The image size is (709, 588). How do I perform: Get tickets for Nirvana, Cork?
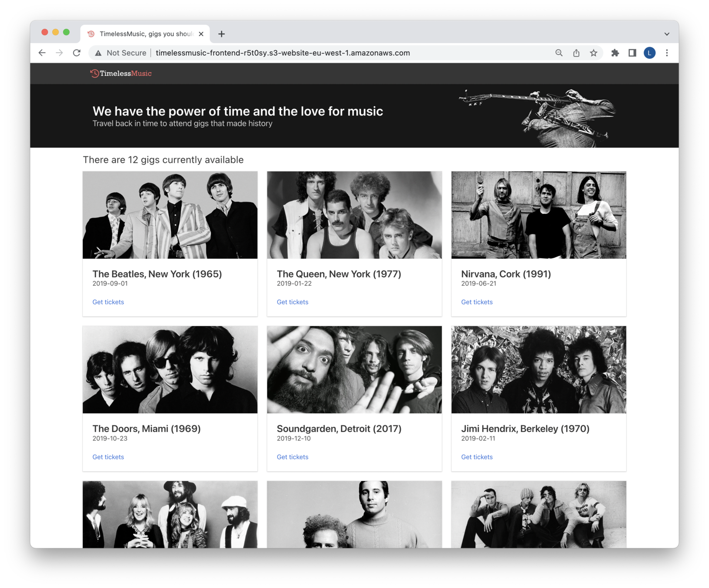(477, 302)
